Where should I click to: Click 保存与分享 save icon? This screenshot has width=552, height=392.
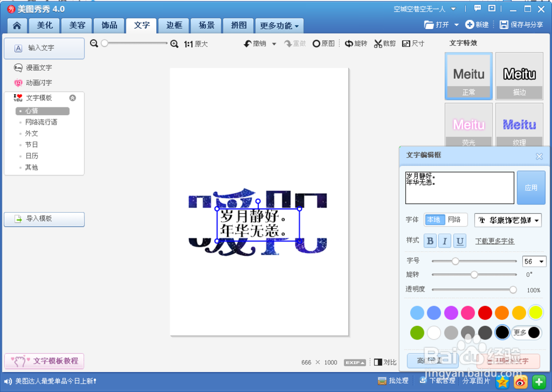tap(504, 25)
